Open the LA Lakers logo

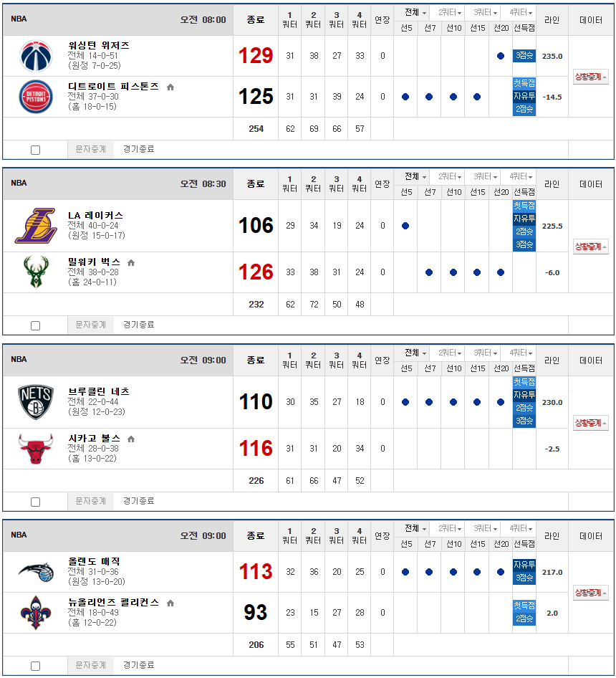tap(36, 226)
